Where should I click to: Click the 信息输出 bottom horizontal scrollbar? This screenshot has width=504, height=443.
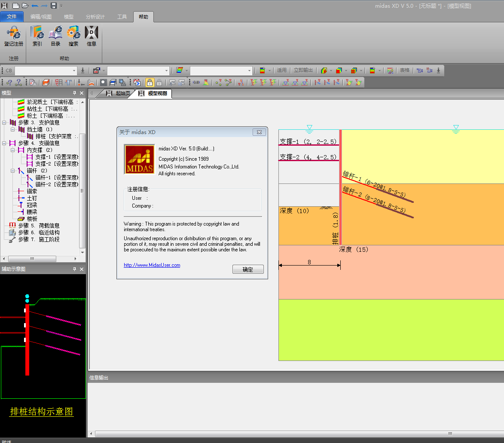point(450,434)
